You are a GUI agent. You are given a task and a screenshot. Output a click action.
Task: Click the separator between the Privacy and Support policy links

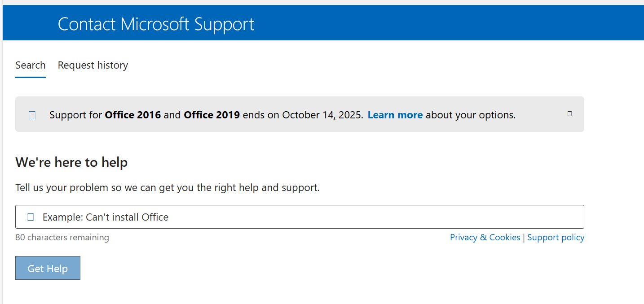tap(524, 238)
